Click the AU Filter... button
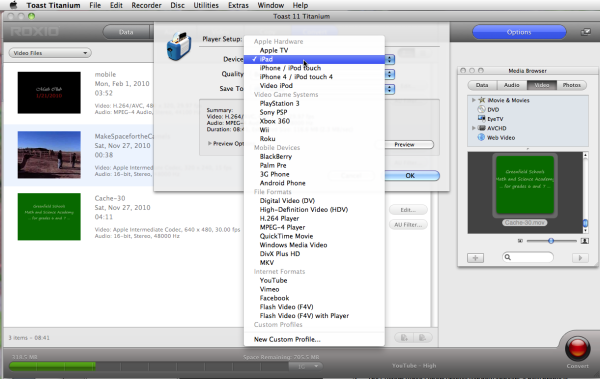The image size is (600, 379). coord(408,225)
